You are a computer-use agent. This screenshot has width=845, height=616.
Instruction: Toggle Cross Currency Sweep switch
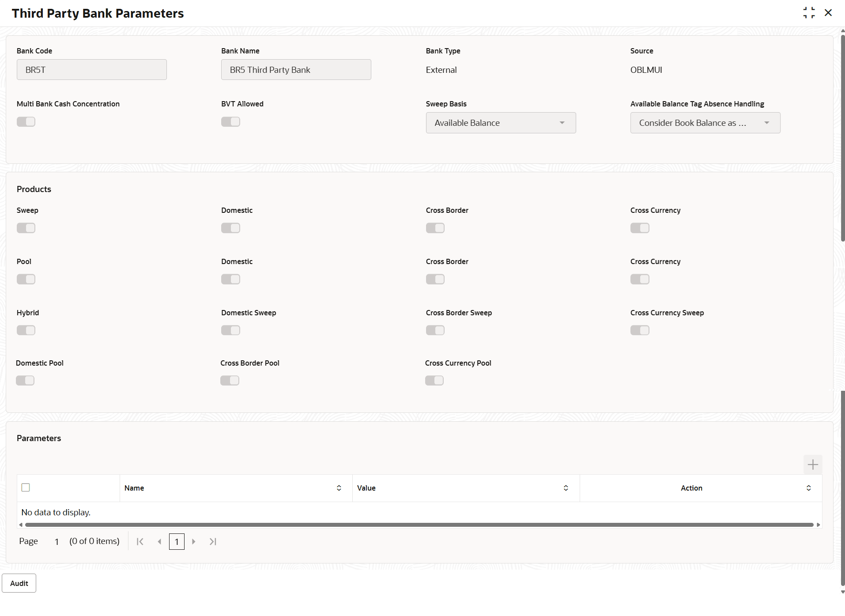tap(640, 331)
